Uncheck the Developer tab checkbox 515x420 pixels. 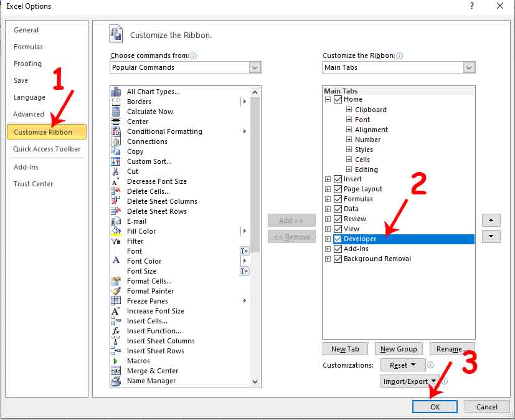(x=338, y=239)
